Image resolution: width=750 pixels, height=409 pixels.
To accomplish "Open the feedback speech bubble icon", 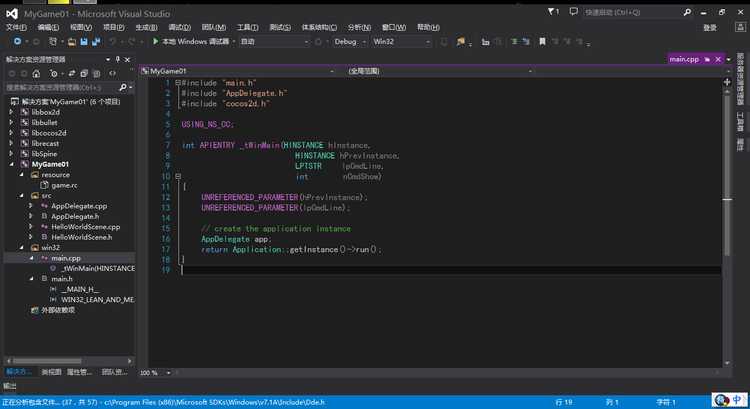I will (574, 12).
